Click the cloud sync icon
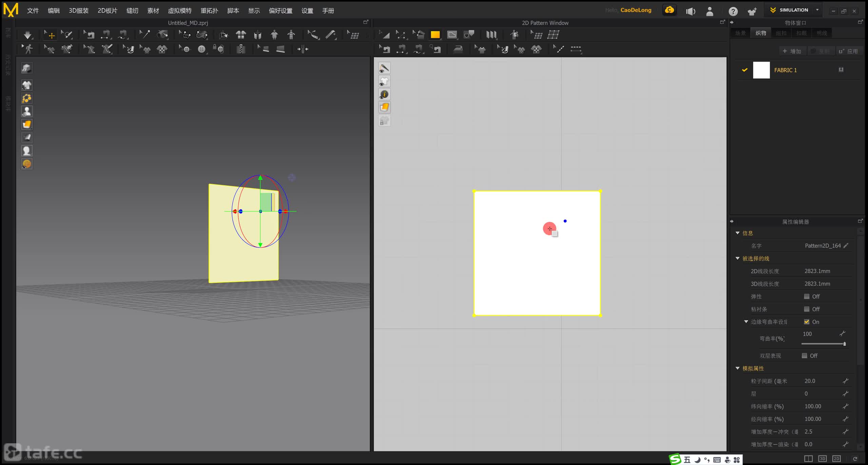Image resolution: width=868 pixels, height=465 pixels. pyautogui.click(x=669, y=10)
